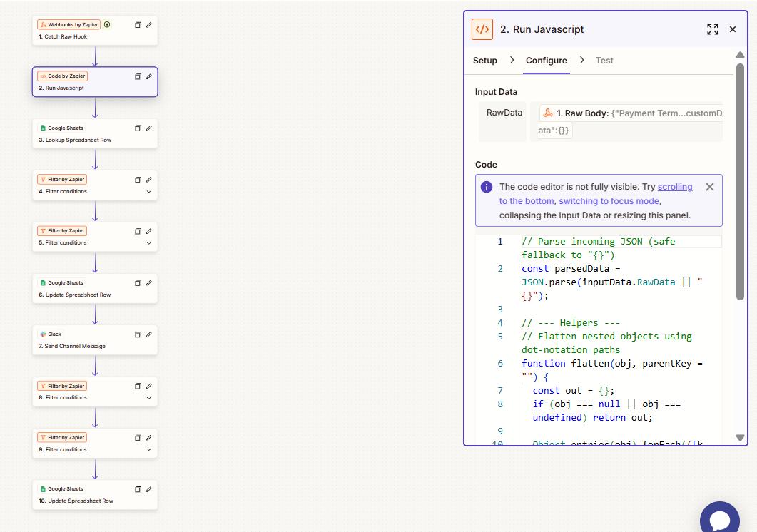Viewport: 757px width, 532px height.
Task: Switch to the Setup tab
Action: coord(484,61)
